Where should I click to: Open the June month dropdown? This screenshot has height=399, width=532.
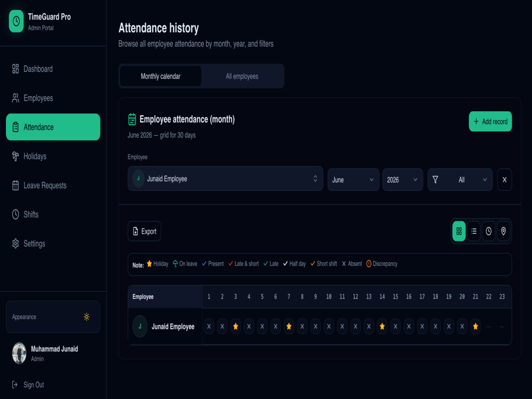353,179
